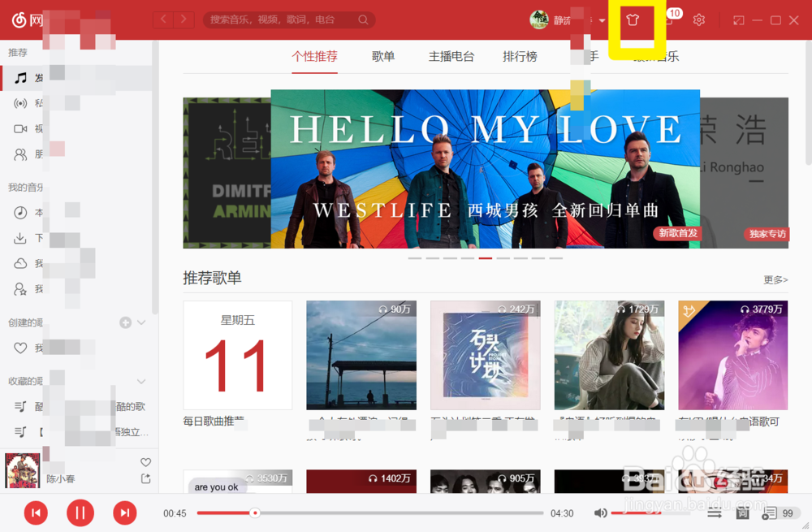812x532 pixels.
Task: Switch to the 主播电台 tab
Action: pyautogui.click(x=451, y=57)
